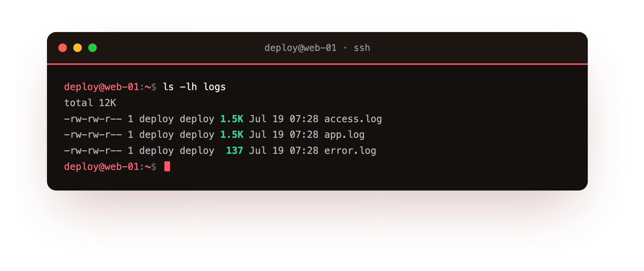644x271 pixels.
Task: Click the yellow minimize window button
Action: click(78, 48)
